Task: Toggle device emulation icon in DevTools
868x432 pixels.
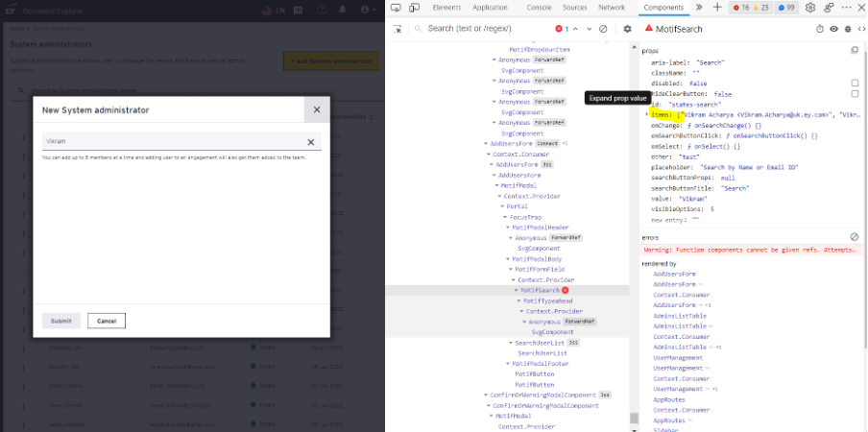Action: click(x=414, y=8)
